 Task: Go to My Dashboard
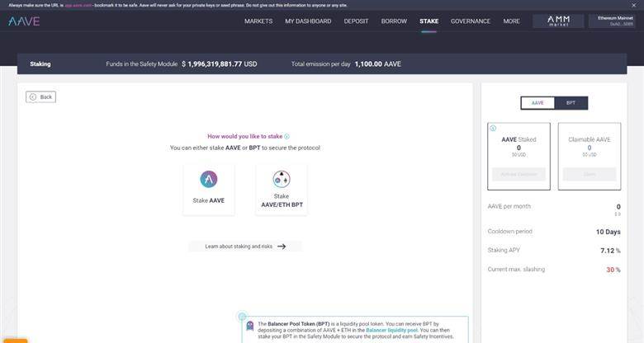point(308,21)
